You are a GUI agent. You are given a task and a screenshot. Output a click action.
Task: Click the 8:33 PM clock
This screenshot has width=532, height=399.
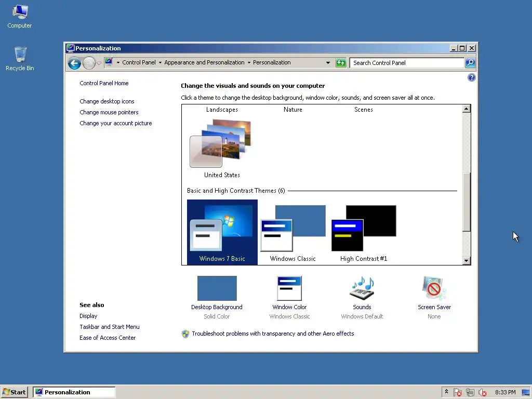pos(505,393)
